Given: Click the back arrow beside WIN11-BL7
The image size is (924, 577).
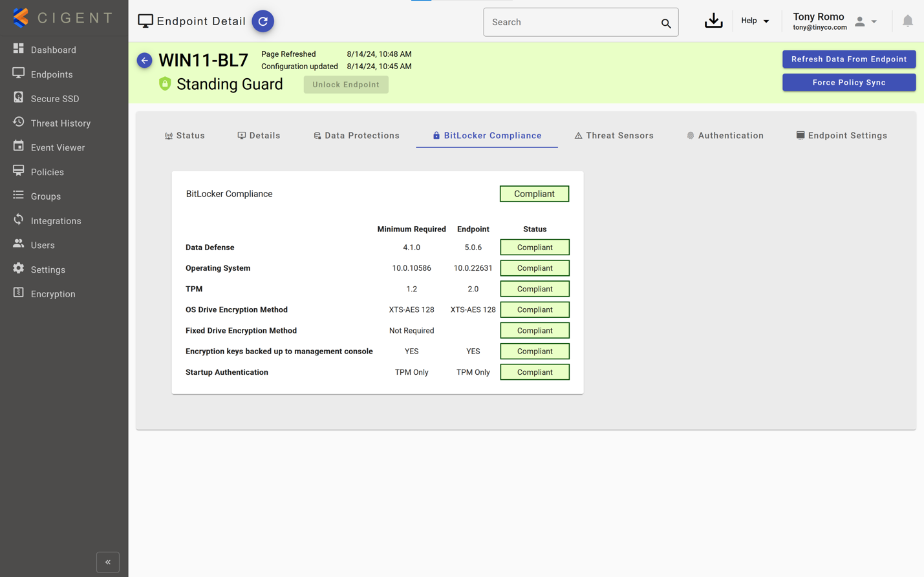Looking at the screenshot, I should point(144,60).
